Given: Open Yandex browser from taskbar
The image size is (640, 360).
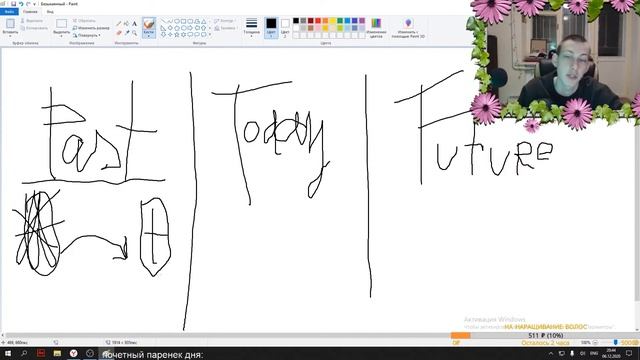Looking at the screenshot, I should click(x=73, y=353).
